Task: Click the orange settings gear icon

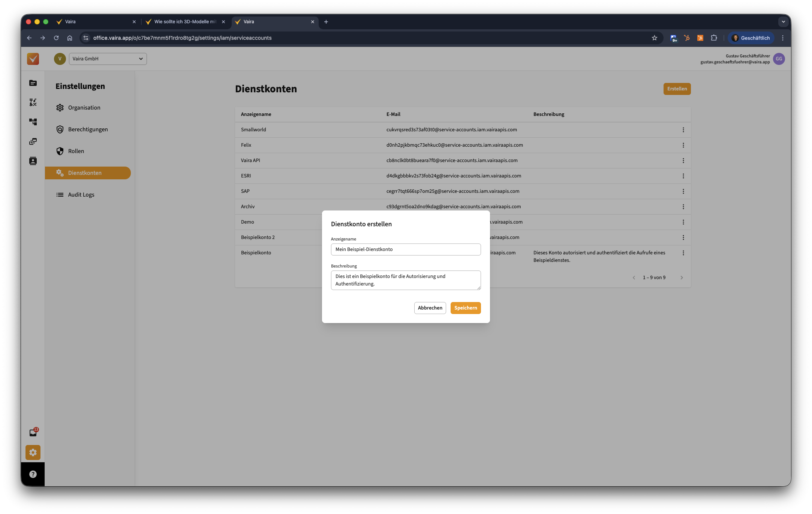Action: coord(33,452)
